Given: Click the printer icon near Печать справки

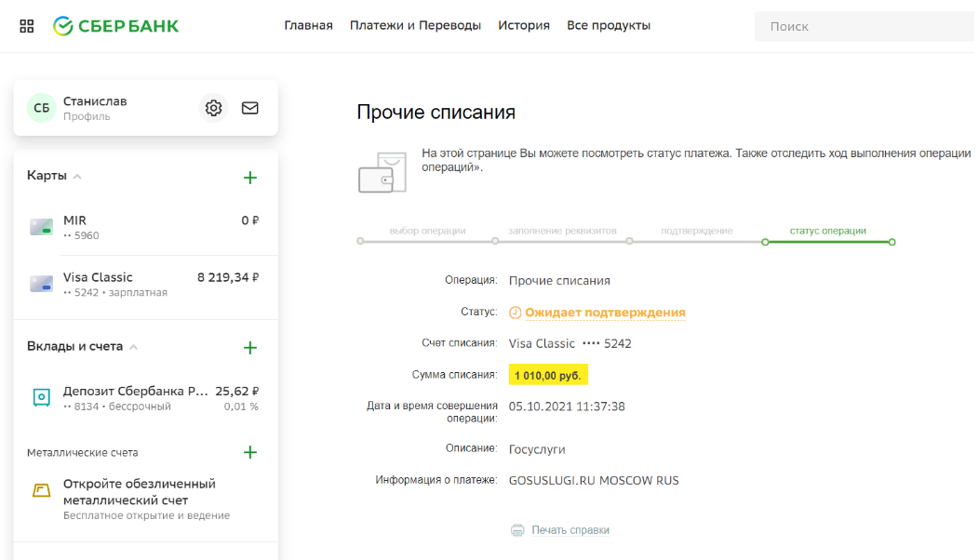Looking at the screenshot, I should (517, 530).
